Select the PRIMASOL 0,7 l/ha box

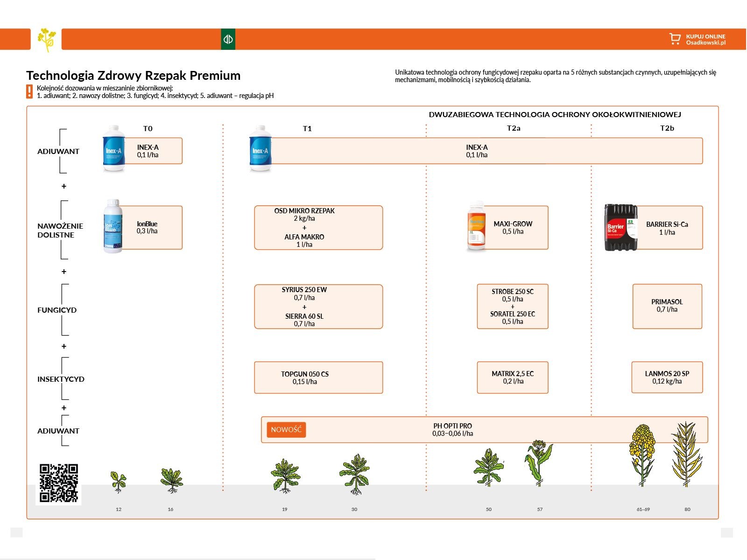[x=667, y=306]
